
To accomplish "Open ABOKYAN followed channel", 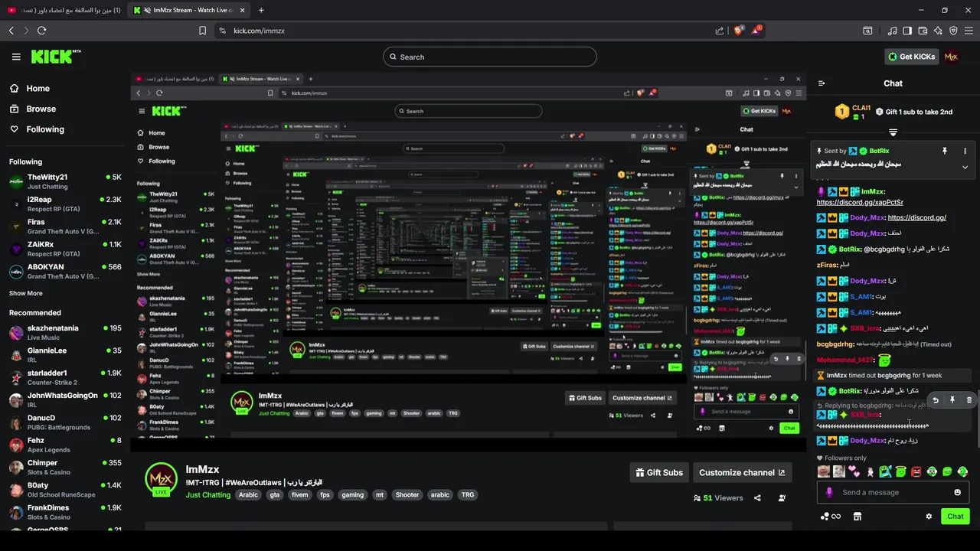I will (x=65, y=271).
